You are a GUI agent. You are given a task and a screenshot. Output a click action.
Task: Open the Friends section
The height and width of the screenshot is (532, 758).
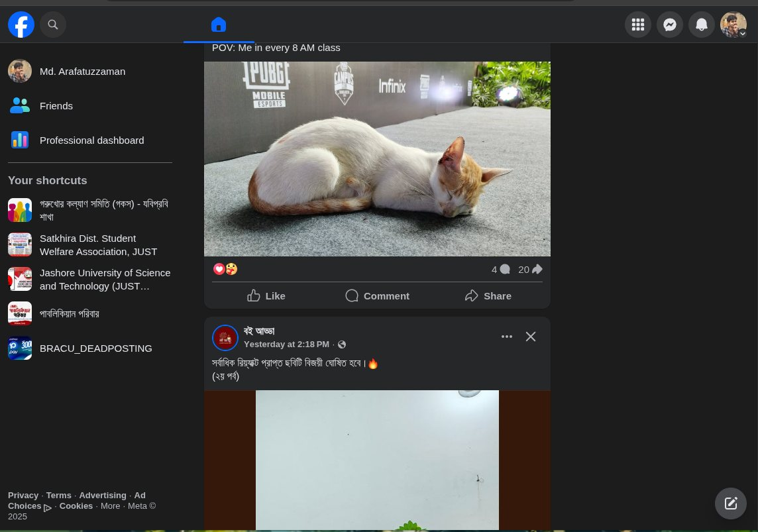(56, 105)
